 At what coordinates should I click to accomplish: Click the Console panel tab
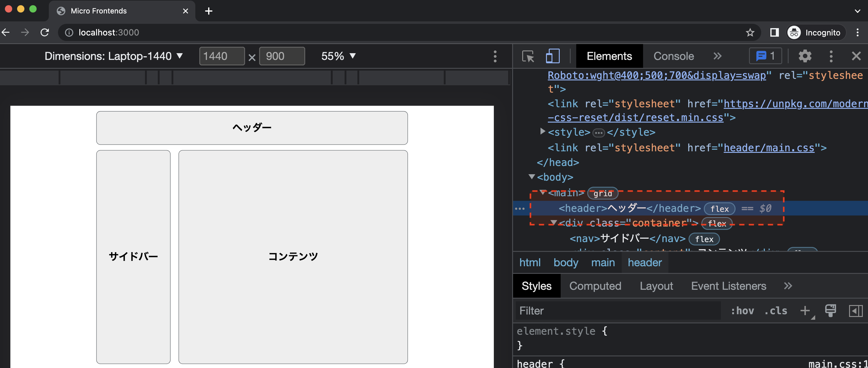(673, 55)
